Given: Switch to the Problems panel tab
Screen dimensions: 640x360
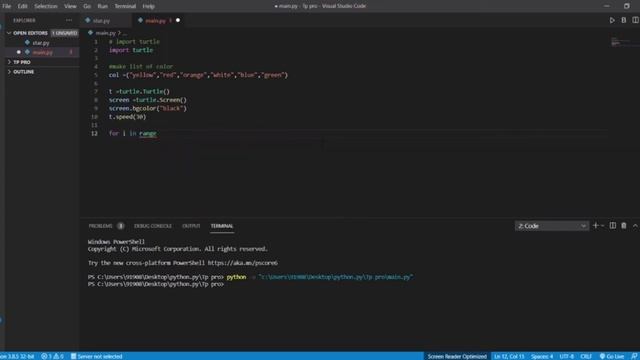Looking at the screenshot, I should pyautogui.click(x=100, y=226).
